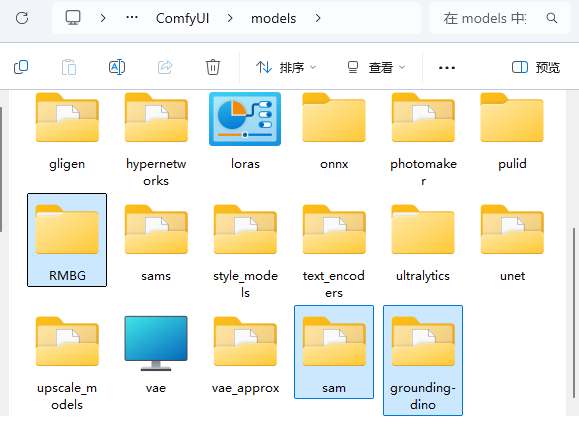Screen dimensions: 579x421
Task: Navigate to ComfyUI in the breadcrumb
Action: pyautogui.click(x=182, y=18)
